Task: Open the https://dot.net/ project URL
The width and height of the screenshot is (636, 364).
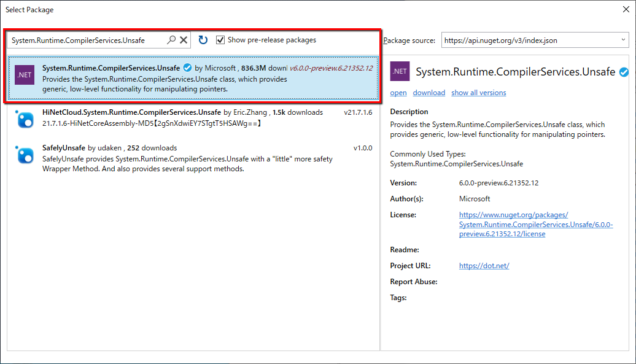Action: pos(484,266)
